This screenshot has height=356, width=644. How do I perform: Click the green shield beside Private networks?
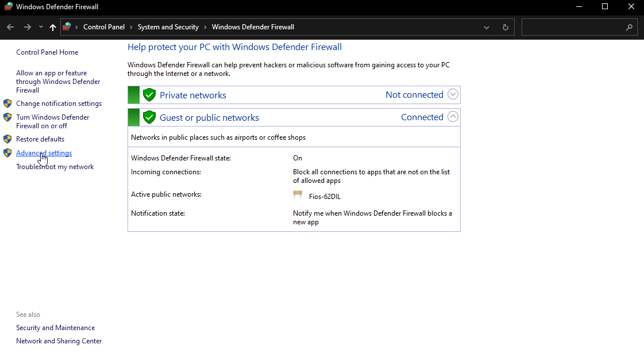click(x=149, y=95)
